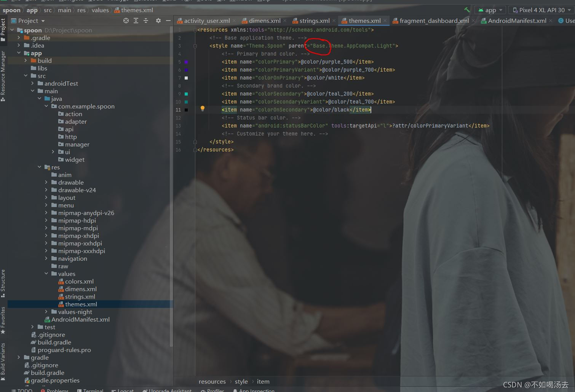The height and width of the screenshot is (392, 575).
Task: Click 'style' in editor breadcrumb
Action: tap(241, 381)
